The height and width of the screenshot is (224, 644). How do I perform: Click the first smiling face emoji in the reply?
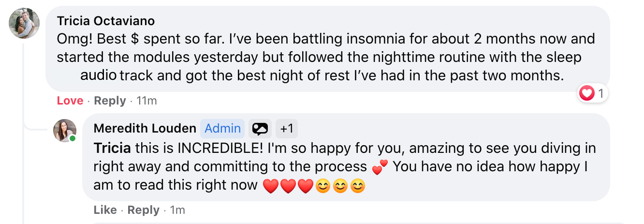pos(322,186)
